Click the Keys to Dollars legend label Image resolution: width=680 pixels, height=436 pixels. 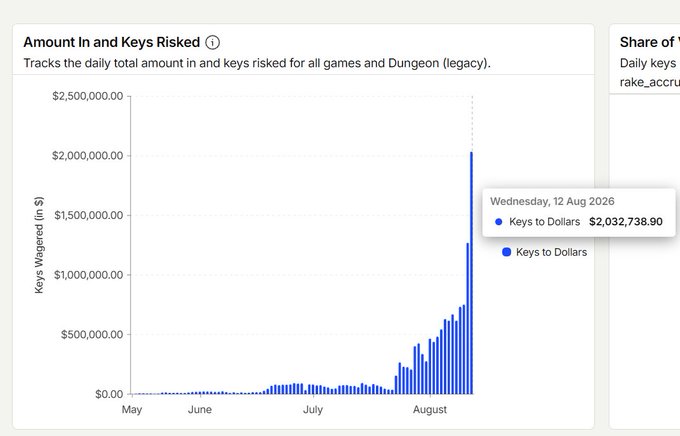551,252
